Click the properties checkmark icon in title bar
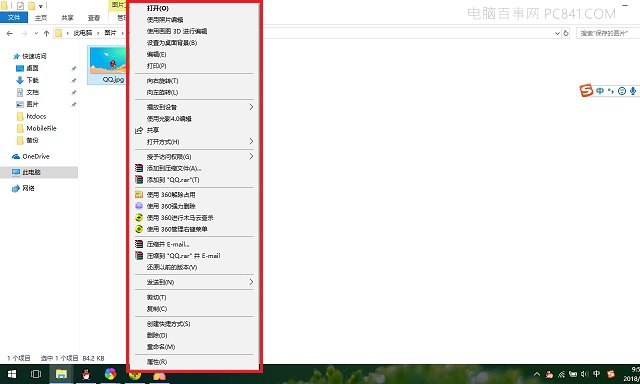Image resolution: width=640 pixels, height=384 pixels. [20, 6]
